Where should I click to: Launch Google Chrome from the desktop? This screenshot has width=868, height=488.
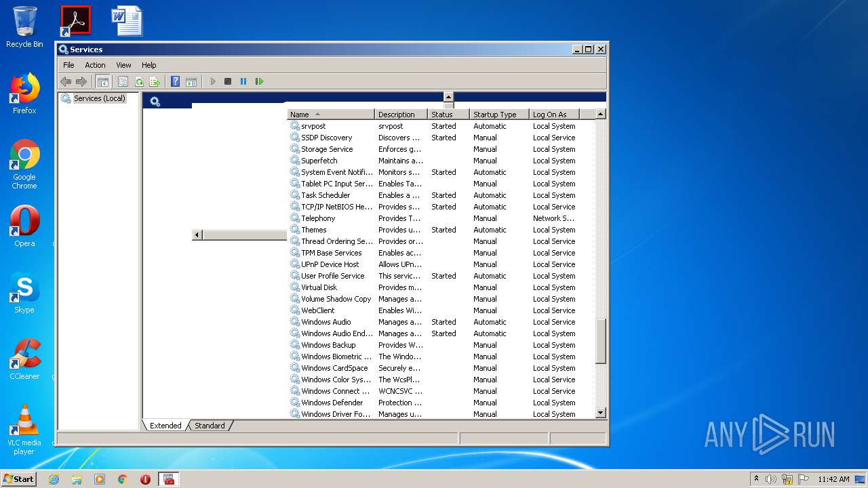(x=24, y=164)
